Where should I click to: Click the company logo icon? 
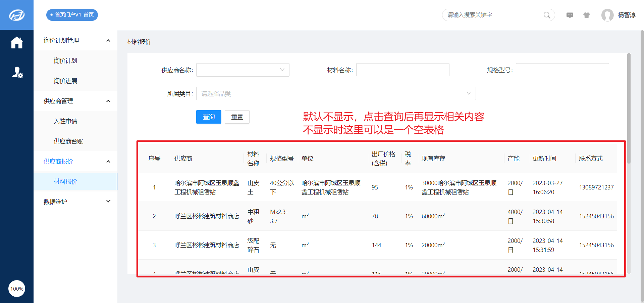[x=17, y=15]
